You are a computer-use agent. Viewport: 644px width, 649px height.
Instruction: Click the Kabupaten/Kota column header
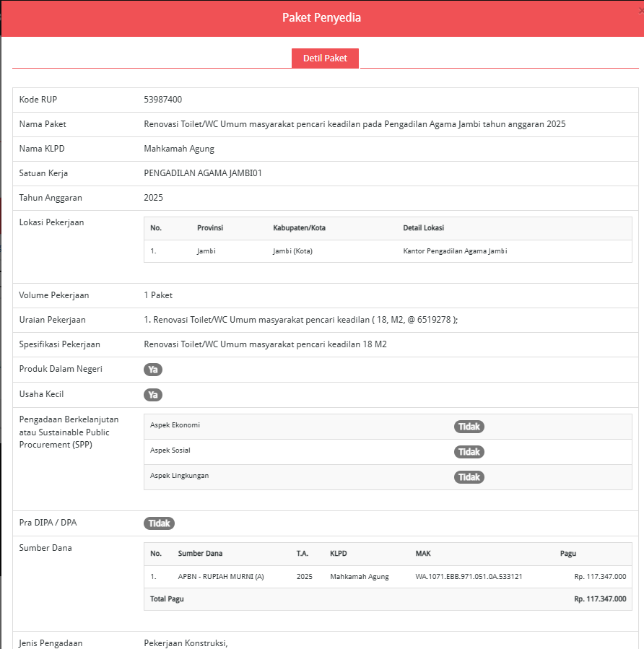(299, 228)
